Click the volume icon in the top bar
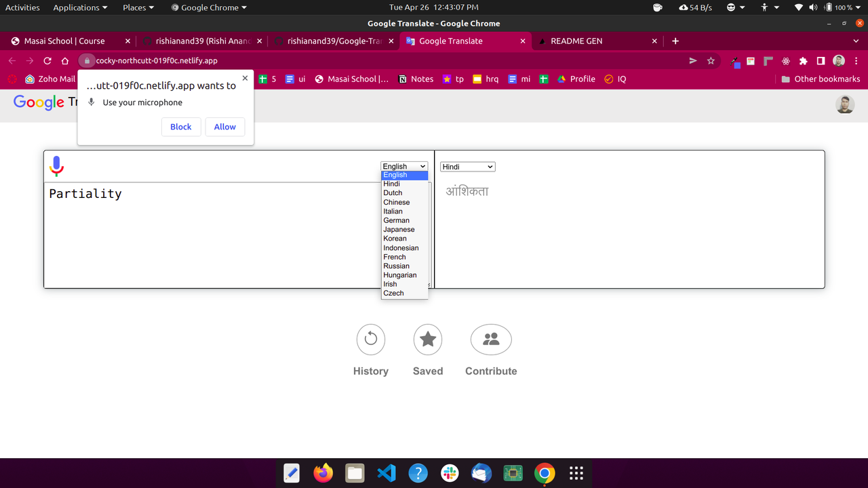The image size is (868, 488). click(812, 7)
